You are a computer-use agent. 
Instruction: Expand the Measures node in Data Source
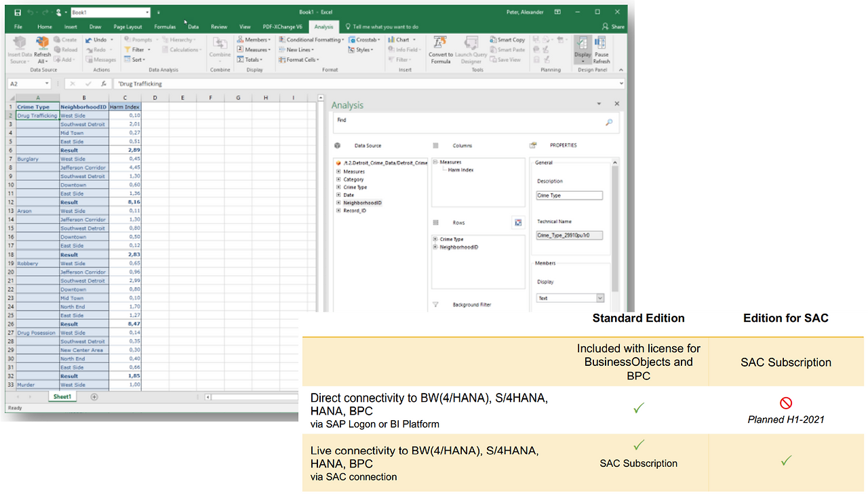(x=338, y=171)
